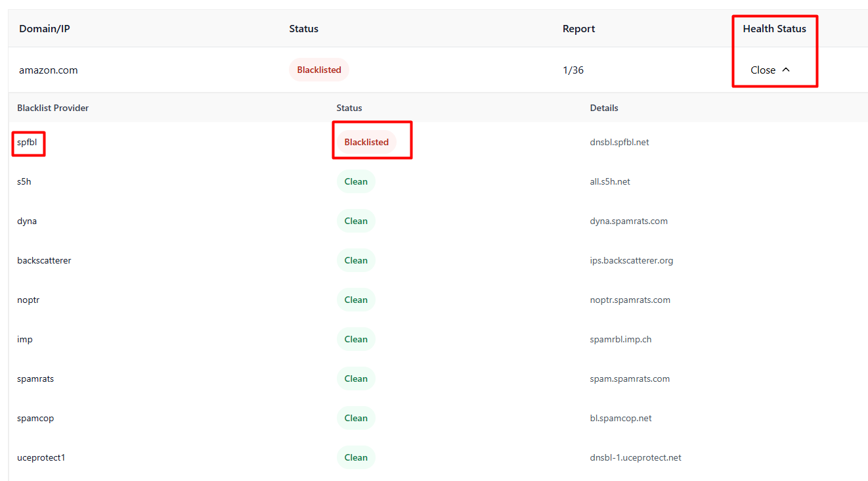Click the all.s5h.net details text

610,181
